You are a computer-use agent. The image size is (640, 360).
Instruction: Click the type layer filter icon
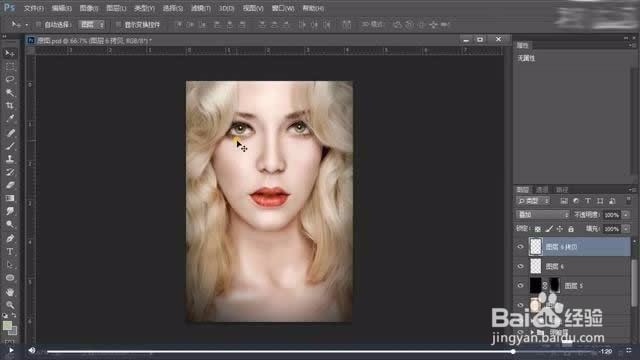click(588, 201)
